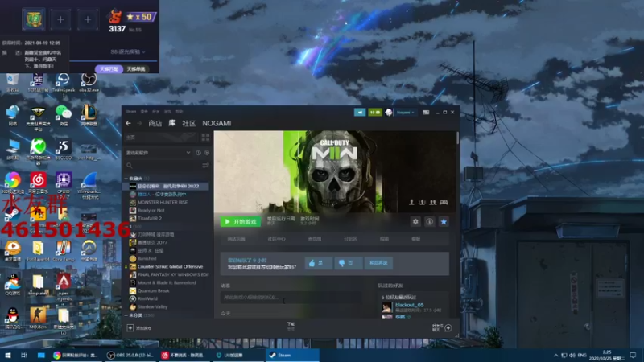
Task: Click the activity post input field
Action: click(291, 297)
